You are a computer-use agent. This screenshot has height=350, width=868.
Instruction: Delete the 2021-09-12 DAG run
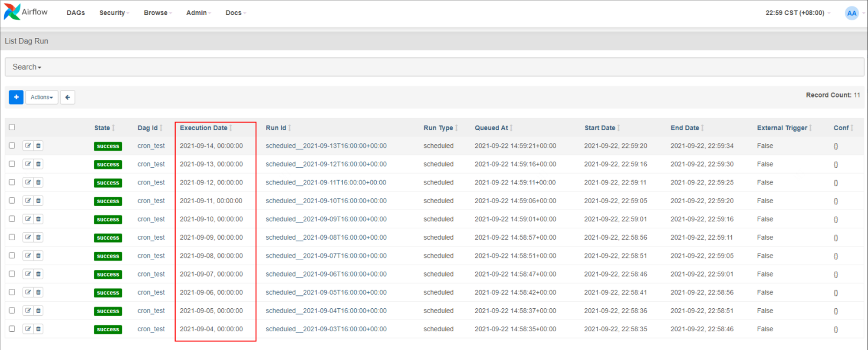coord(38,182)
